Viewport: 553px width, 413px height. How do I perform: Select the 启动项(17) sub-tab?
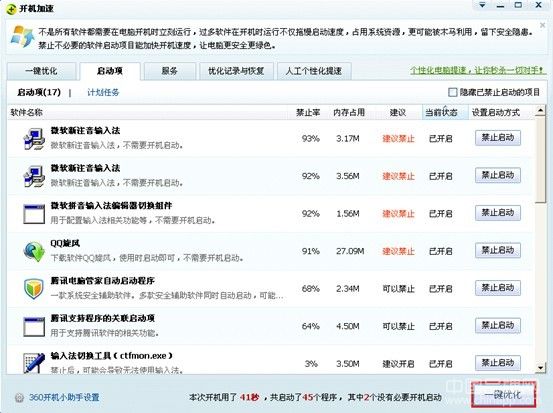39,92
